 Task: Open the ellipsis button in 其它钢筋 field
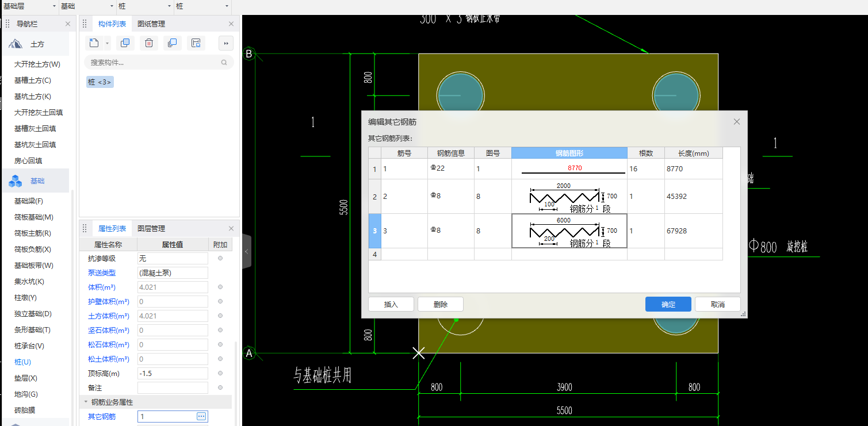pyautogui.click(x=201, y=416)
